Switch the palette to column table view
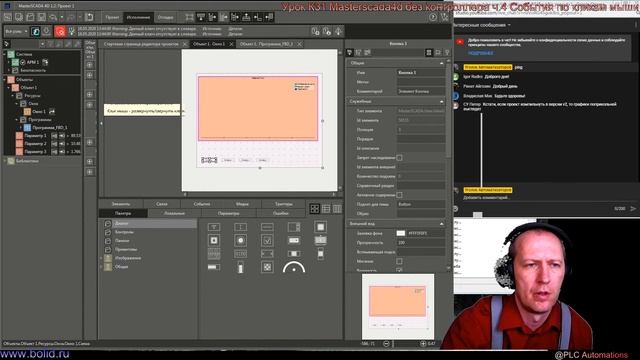Image resolution: width=640 pixels, height=360 pixels. click(337, 209)
